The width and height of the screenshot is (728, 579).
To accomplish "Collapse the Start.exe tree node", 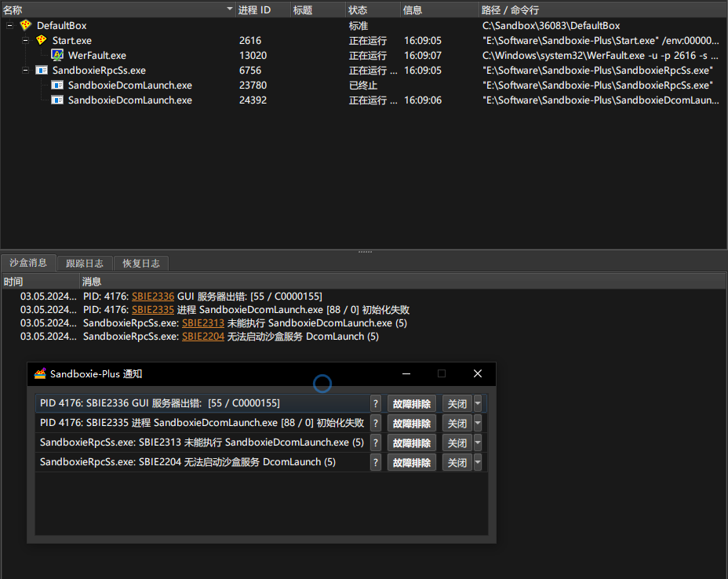I will coord(25,41).
